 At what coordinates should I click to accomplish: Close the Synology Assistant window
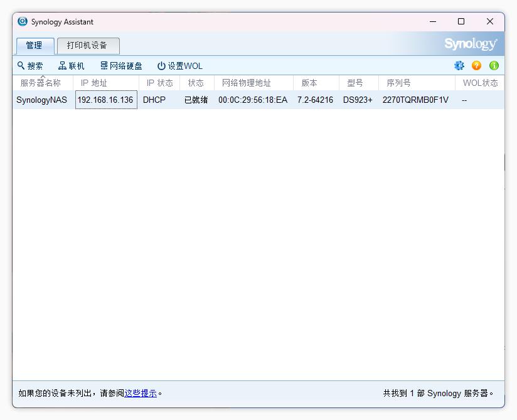click(x=490, y=22)
